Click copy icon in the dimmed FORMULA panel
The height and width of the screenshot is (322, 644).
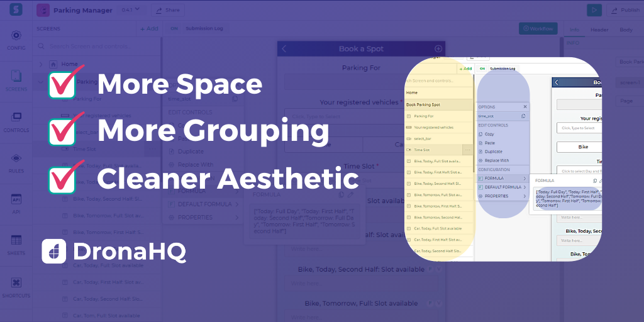[x=341, y=195]
